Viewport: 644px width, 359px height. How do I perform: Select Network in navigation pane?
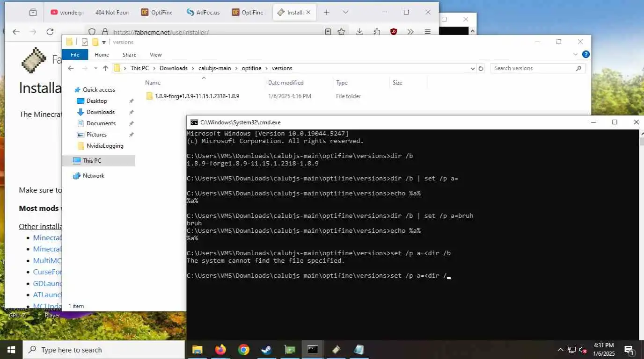click(94, 176)
